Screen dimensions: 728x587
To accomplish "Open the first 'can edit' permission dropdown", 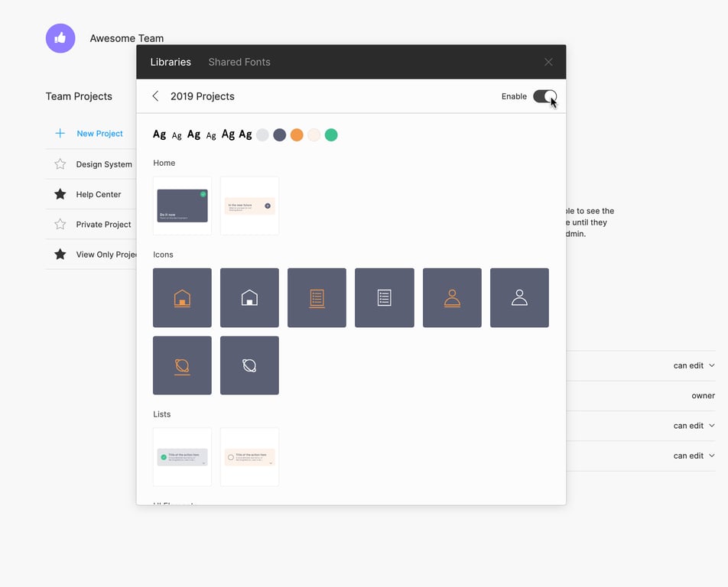I will tap(694, 365).
